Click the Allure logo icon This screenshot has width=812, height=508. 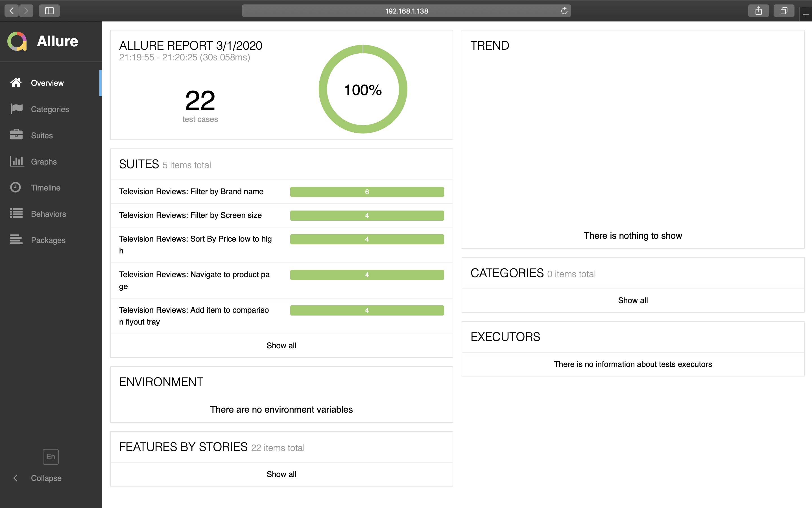click(17, 41)
